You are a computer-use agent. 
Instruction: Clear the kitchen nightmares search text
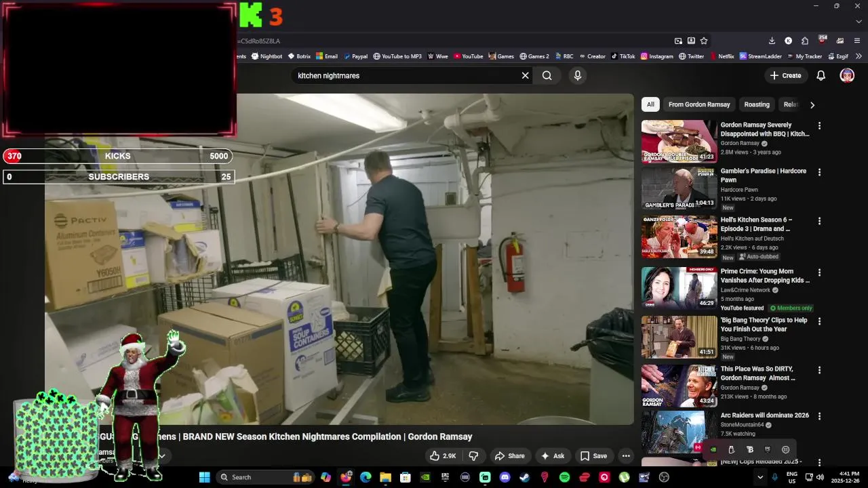pos(525,76)
